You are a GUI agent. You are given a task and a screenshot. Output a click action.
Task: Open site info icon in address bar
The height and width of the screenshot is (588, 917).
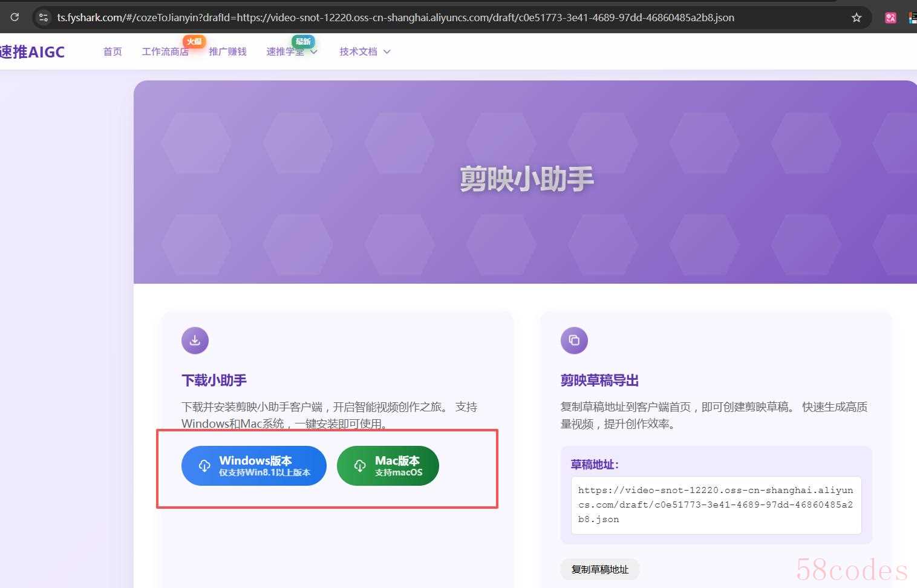coord(44,18)
